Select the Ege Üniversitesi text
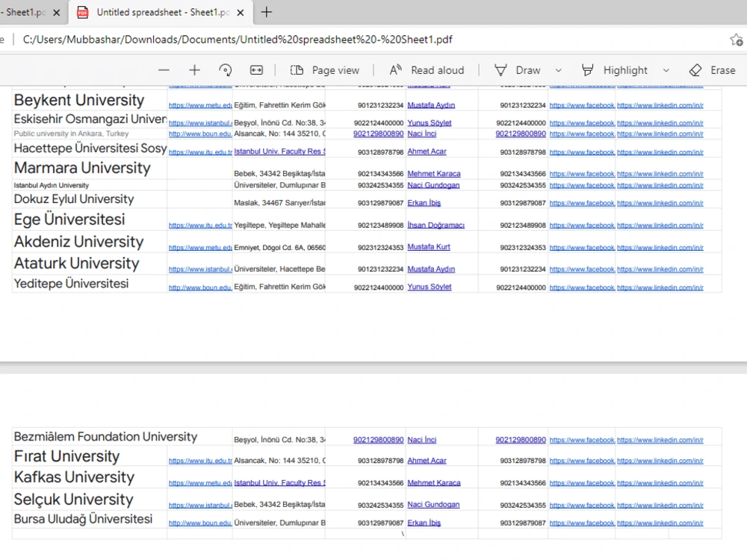747x560 pixels. pyautogui.click(x=69, y=219)
